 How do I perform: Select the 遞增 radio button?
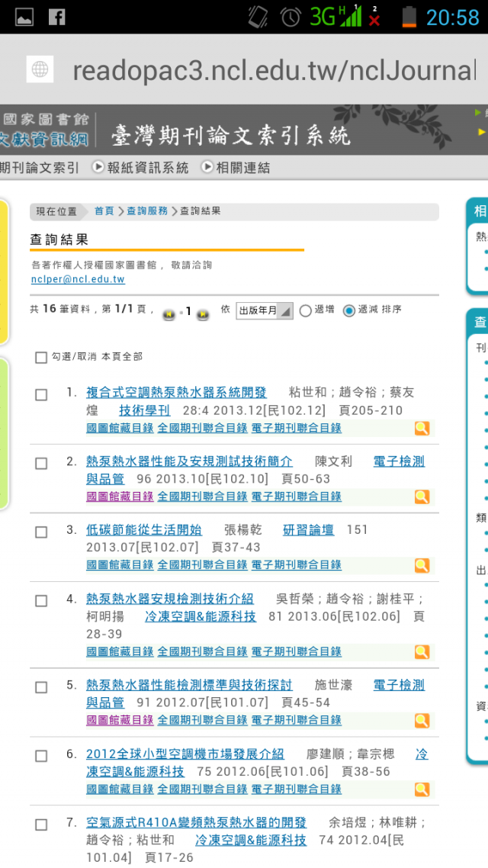point(305,310)
